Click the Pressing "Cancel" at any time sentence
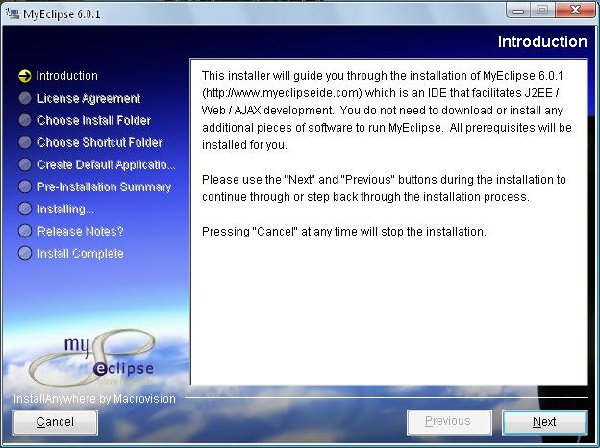Screen dimensions: 600x448 [x=344, y=232]
